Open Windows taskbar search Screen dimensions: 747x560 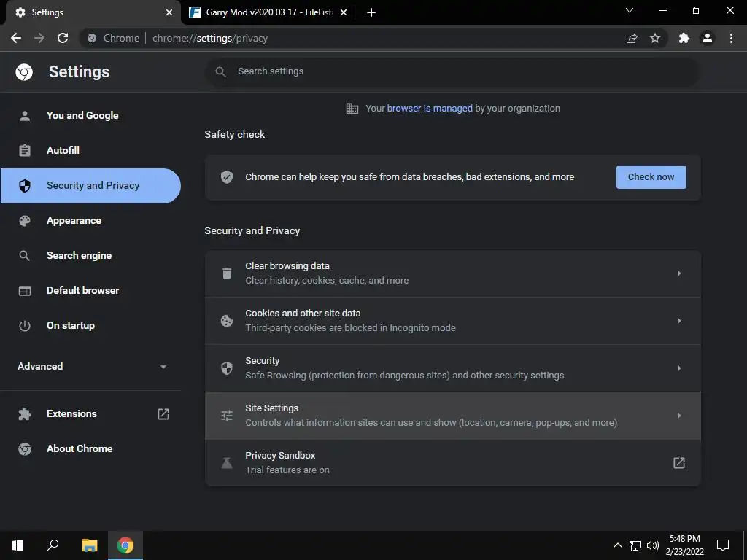pyautogui.click(x=53, y=545)
